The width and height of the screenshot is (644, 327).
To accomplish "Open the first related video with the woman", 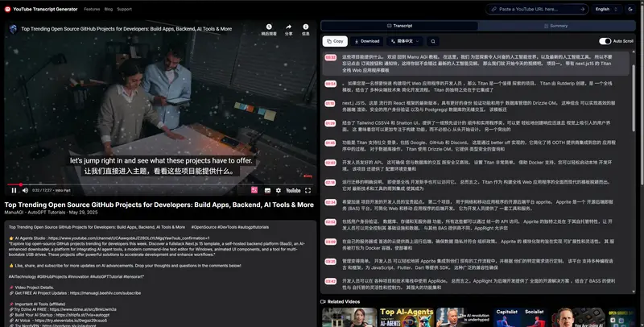I will click(349, 317).
